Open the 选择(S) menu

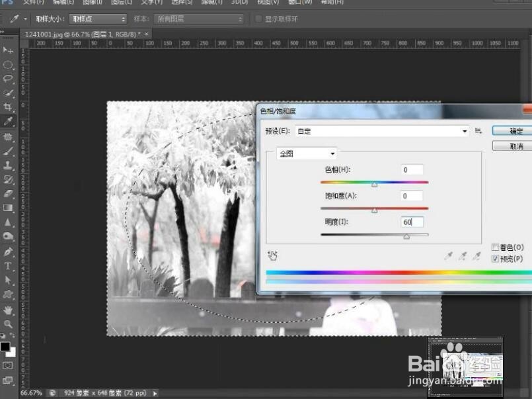(182, 2)
